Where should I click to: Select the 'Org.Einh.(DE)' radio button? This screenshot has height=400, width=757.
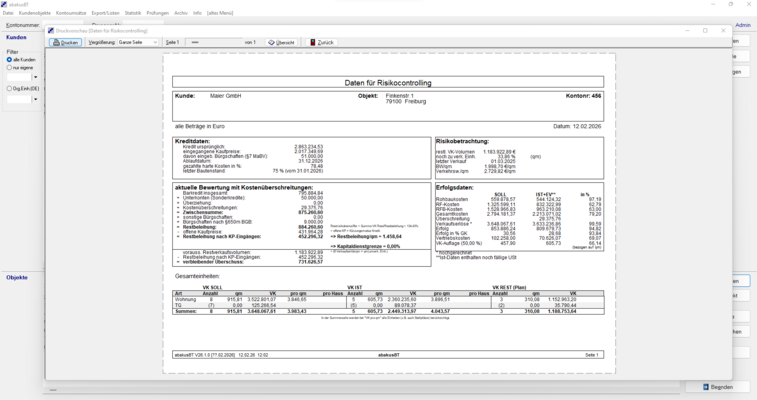point(9,88)
